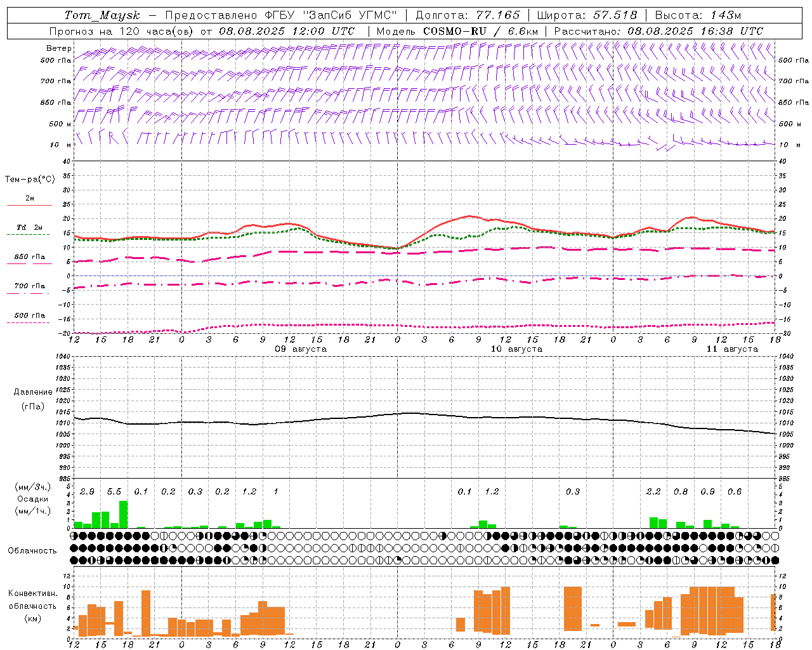Select the "Долгота: 77.165" header value
This screenshot has width=812, height=650.
468,15
